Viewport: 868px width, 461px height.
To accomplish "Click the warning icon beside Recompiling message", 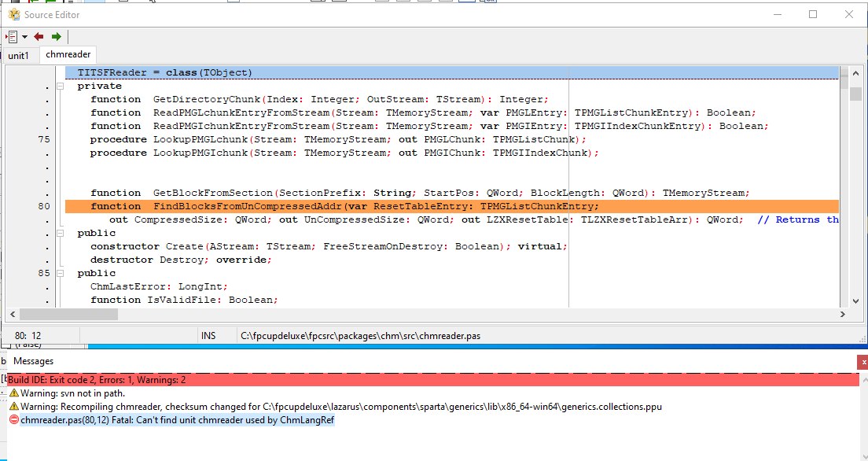I will [x=14, y=407].
